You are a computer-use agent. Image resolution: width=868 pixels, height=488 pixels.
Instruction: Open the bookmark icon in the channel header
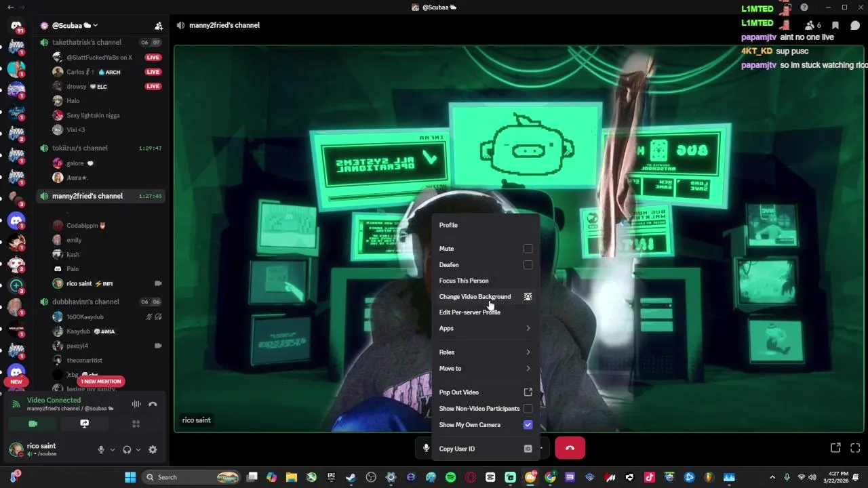click(x=835, y=26)
